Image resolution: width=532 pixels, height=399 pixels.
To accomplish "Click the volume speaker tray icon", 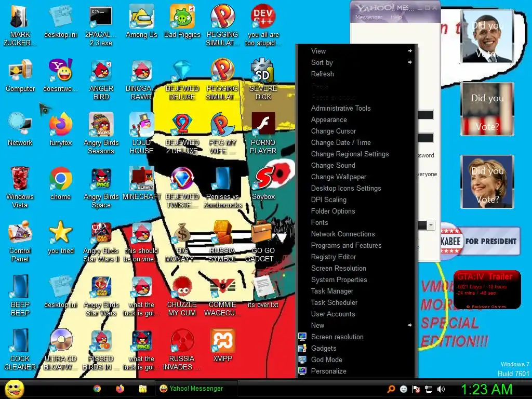I will (x=441, y=389).
